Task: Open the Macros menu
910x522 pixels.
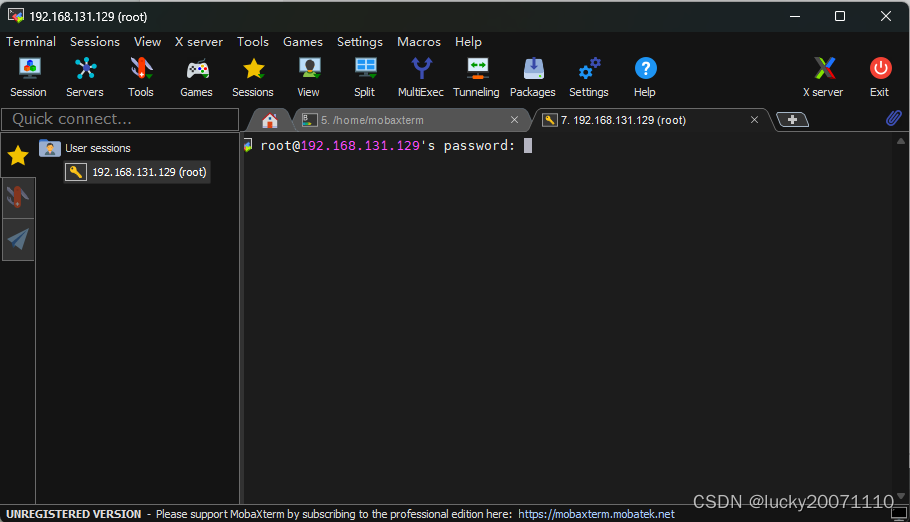Action: tap(419, 42)
